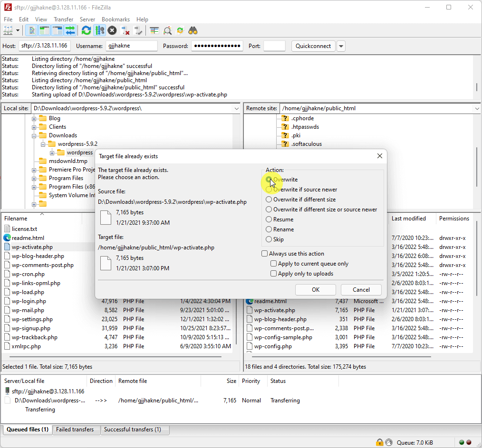Screen dimensions: 482x448
Task: Open the Local site path dropdown
Action: tap(236, 108)
